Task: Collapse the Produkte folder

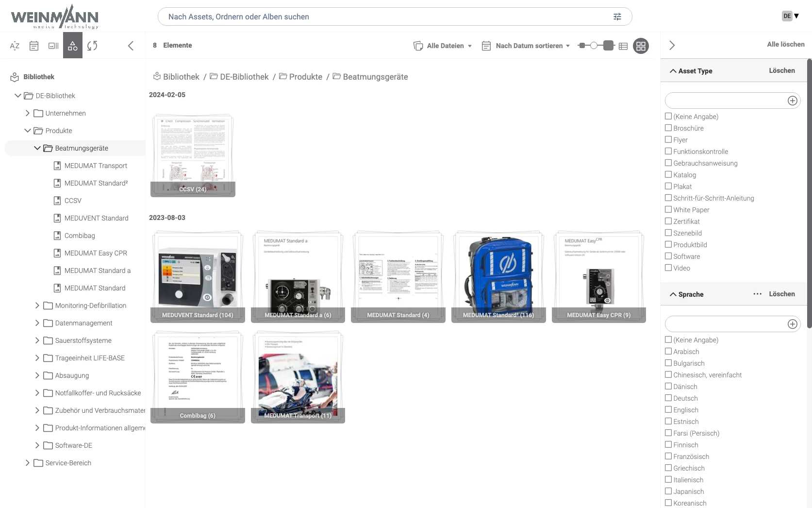Action: (x=28, y=131)
